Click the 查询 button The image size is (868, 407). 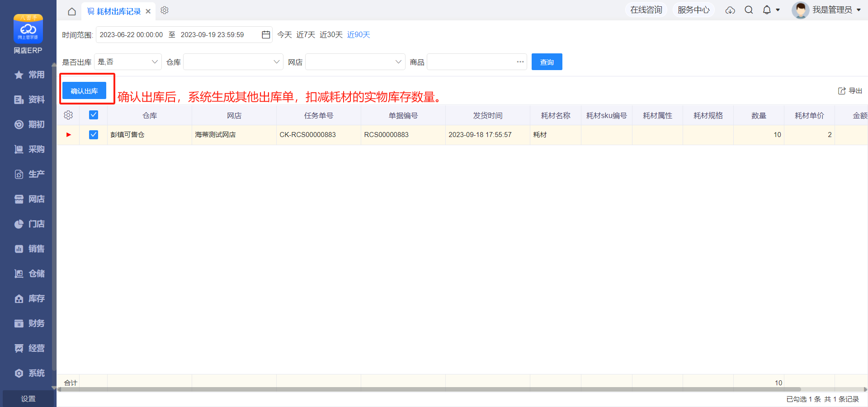coord(547,62)
